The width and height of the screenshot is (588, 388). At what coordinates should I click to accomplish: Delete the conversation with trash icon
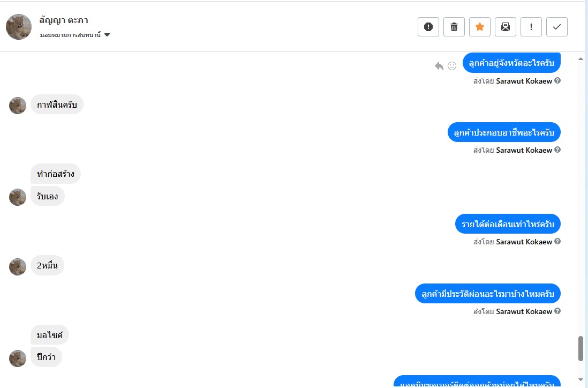(x=454, y=27)
